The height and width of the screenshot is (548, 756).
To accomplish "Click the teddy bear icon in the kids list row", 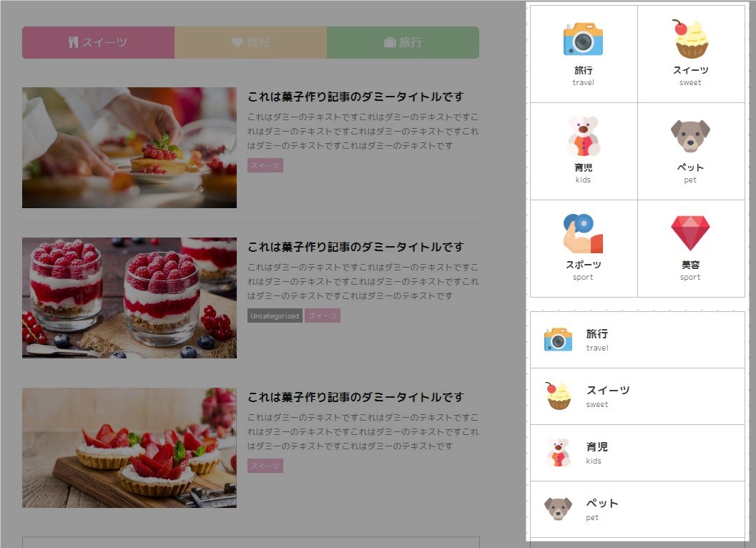I will [559, 452].
